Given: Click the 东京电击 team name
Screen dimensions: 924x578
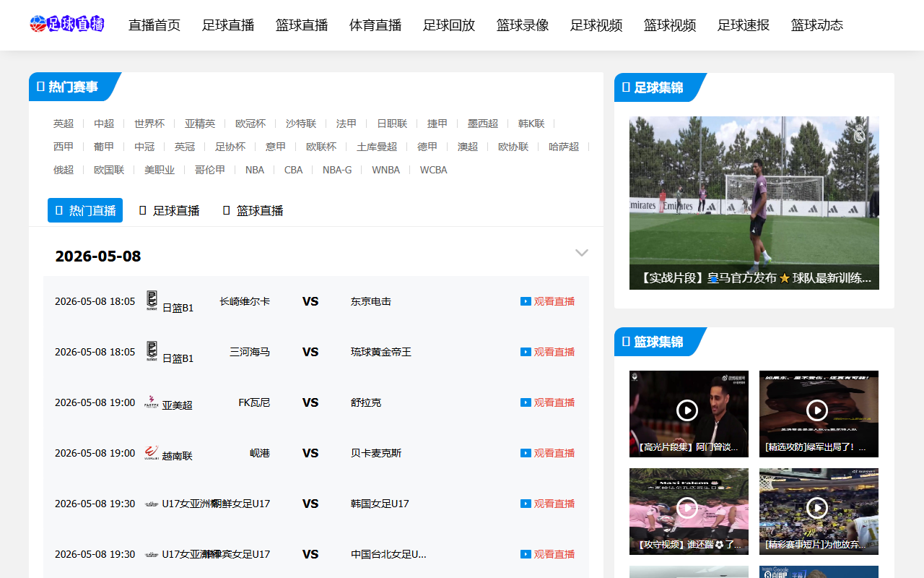Looking at the screenshot, I should pyautogui.click(x=371, y=301).
